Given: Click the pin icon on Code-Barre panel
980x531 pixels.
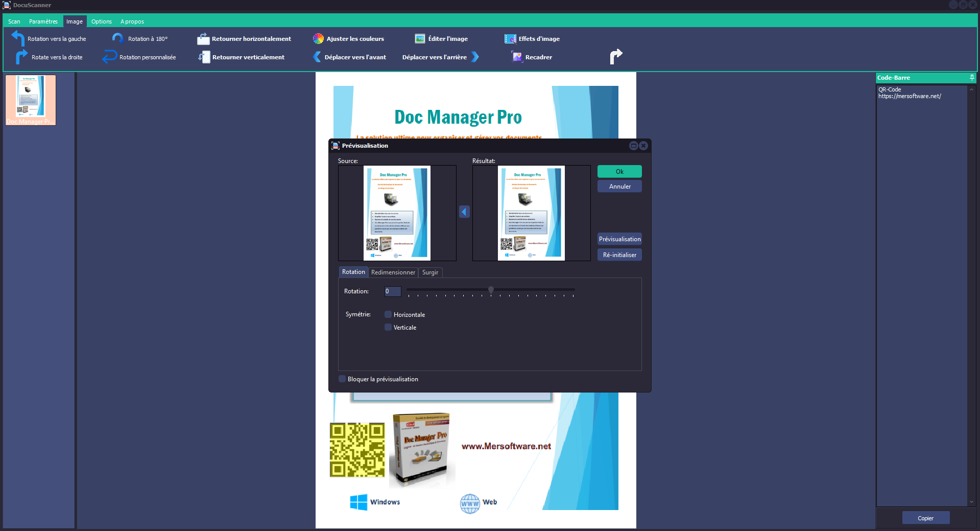Looking at the screenshot, I should (x=971, y=78).
